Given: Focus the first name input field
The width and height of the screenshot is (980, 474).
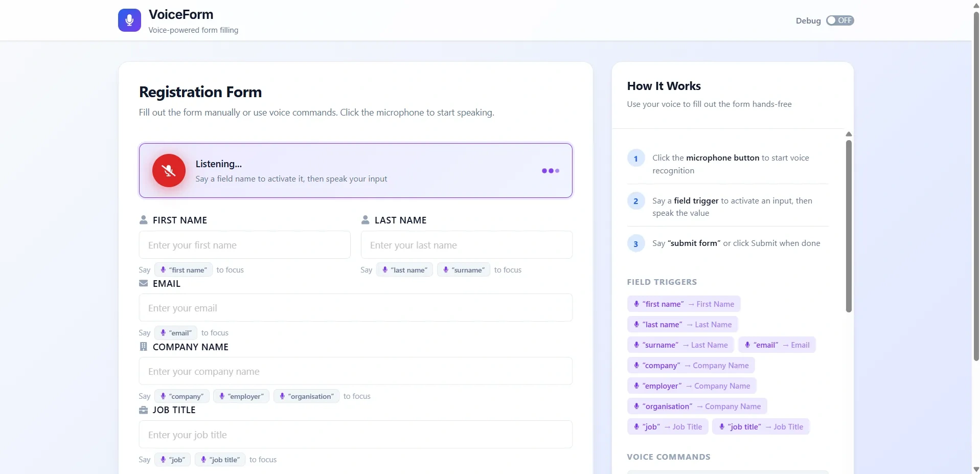Looking at the screenshot, I should (245, 245).
